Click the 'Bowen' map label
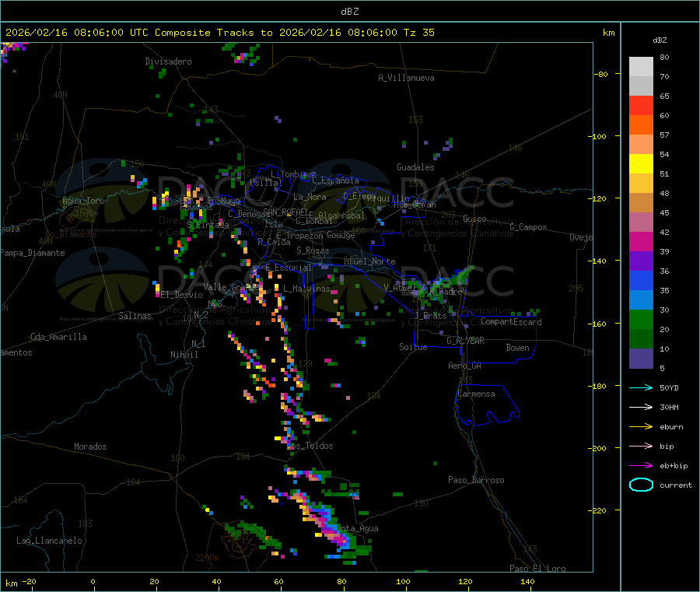 click(518, 348)
